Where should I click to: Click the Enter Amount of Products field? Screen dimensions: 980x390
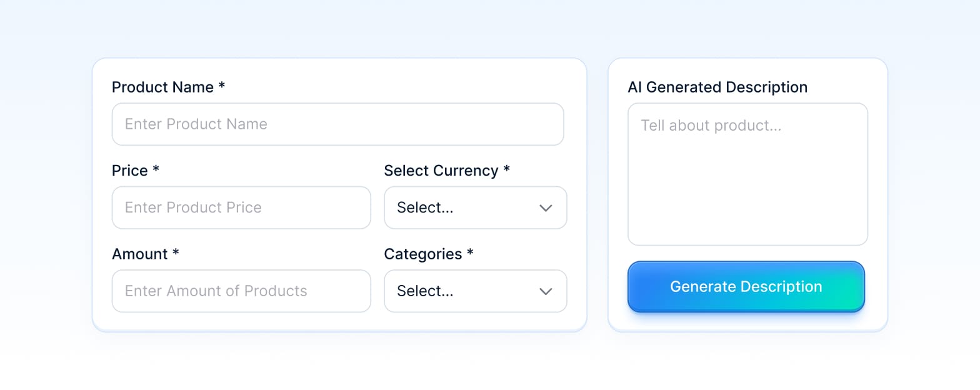241,291
